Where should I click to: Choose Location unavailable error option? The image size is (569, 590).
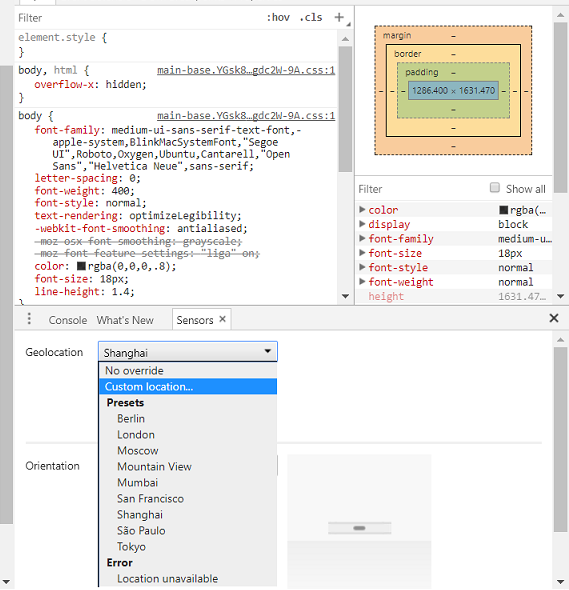(x=188, y=578)
